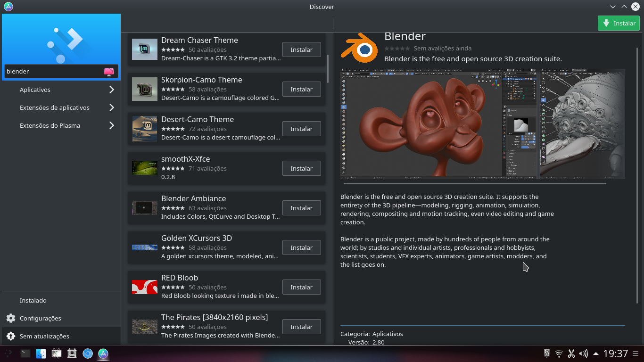Screen dimensions: 644x362
Task: Open the Discover app icon in taskbar
Action: pos(103,354)
